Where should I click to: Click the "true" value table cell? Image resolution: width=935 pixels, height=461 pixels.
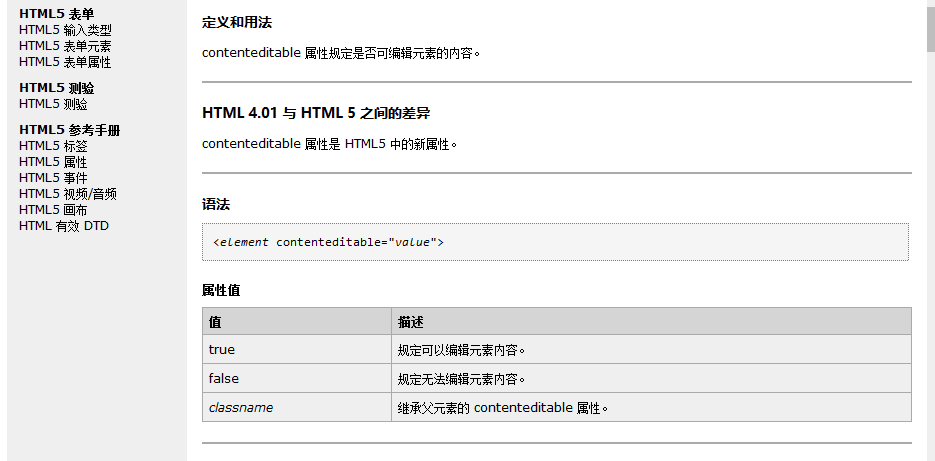(x=296, y=350)
